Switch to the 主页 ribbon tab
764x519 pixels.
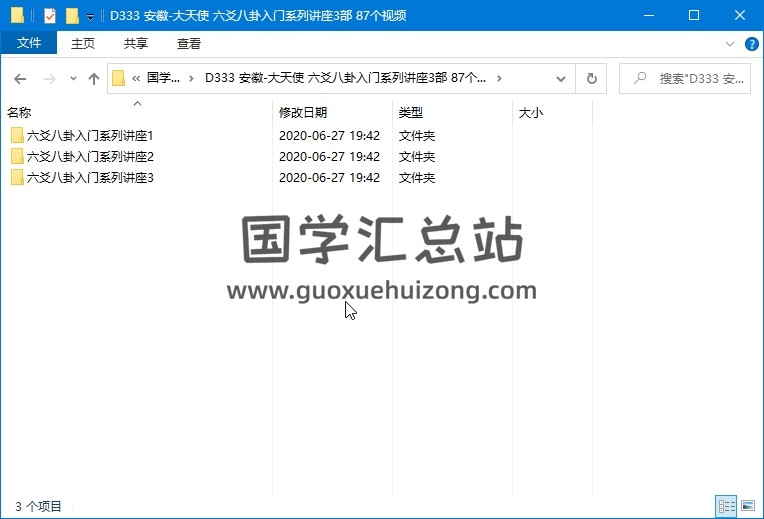83,43
